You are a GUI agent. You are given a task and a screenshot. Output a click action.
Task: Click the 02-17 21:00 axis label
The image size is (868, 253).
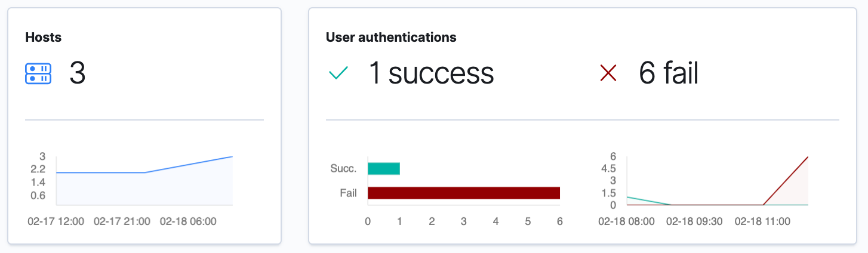[x=122, y=221]
